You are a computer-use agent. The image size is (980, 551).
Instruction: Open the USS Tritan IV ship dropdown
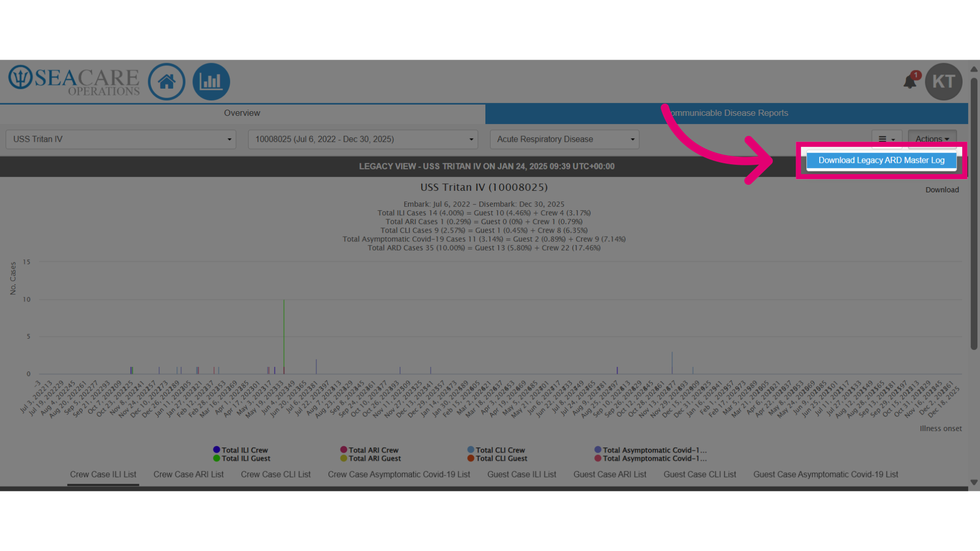(x=121, y=139)
